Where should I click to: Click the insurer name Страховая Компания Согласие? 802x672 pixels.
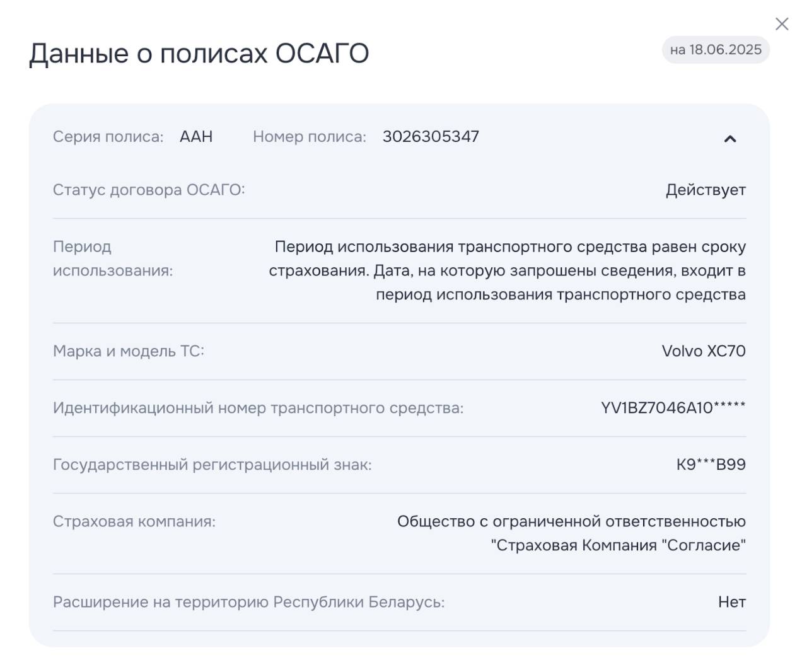pos(618,545)
